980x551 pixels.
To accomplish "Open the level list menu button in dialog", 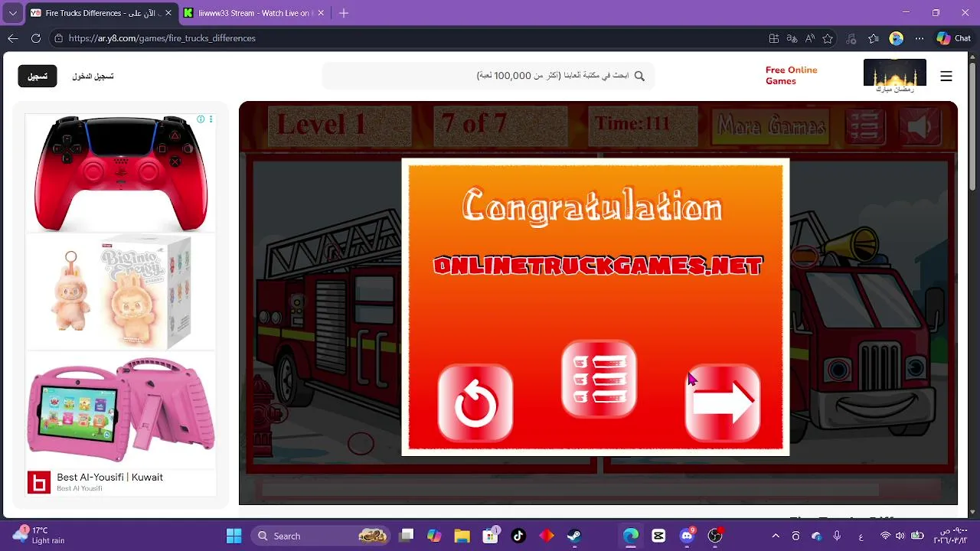I will (599, 380).
